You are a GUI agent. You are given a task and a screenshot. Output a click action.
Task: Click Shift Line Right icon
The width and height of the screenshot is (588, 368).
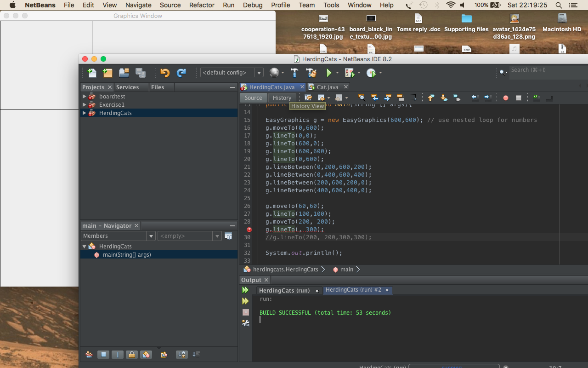487,98
